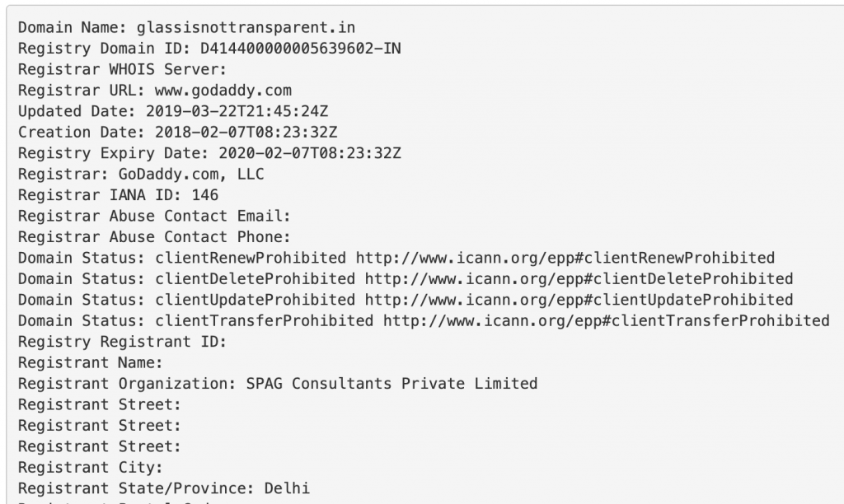Click the clientRenewProhibited ICANN URL
This screenshot has height=504, width=844.
coord(565,259)
